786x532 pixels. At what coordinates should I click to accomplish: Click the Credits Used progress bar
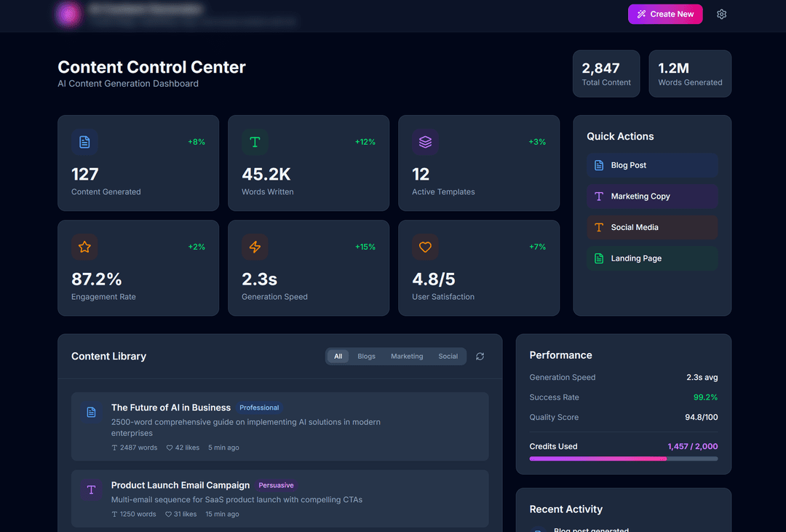pos(624,458)
